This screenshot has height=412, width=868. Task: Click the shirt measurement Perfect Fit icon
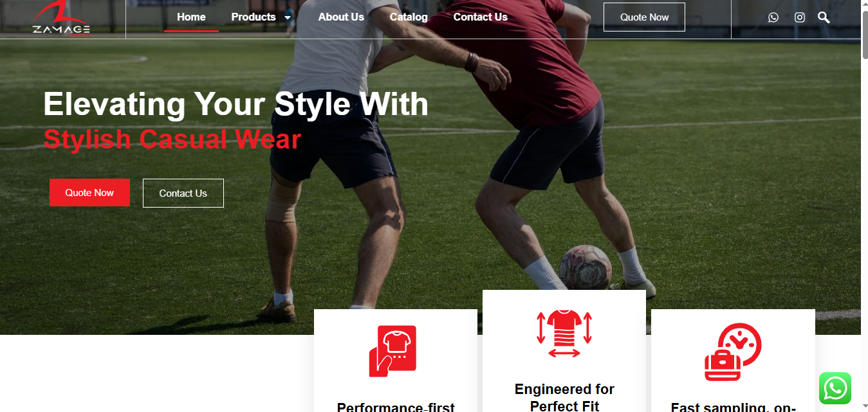pos(564,334)
